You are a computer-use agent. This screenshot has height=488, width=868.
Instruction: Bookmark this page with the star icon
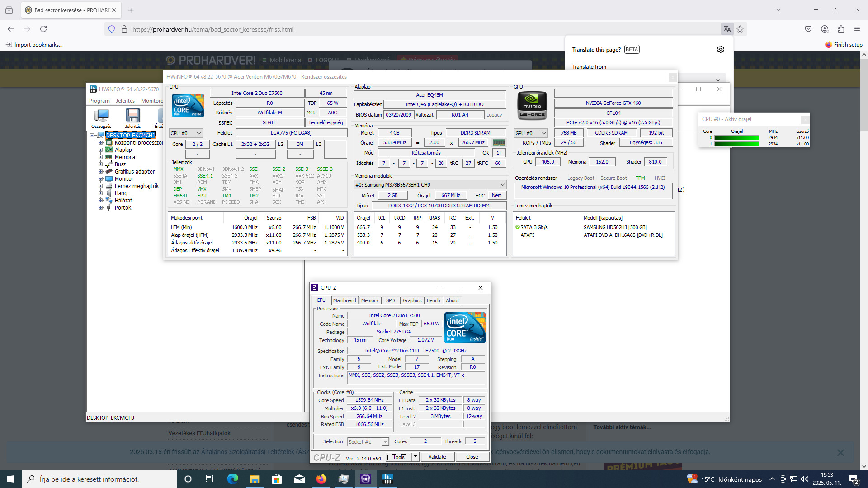click(x=740, y=29)
